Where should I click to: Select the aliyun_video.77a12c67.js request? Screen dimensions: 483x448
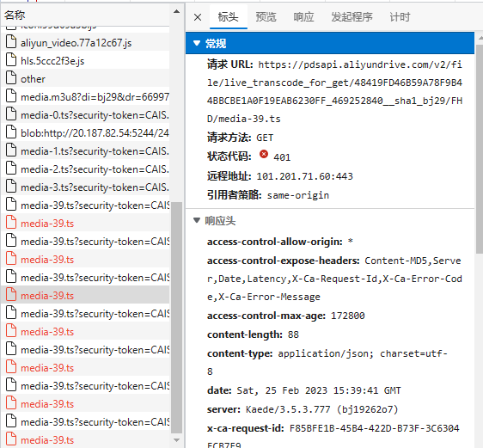(x=85, y=42)
